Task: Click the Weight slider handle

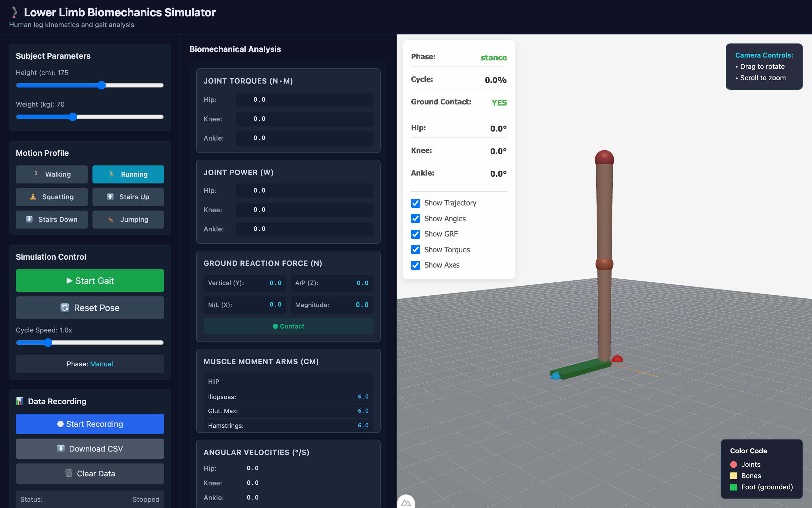Action: point(73,117)
